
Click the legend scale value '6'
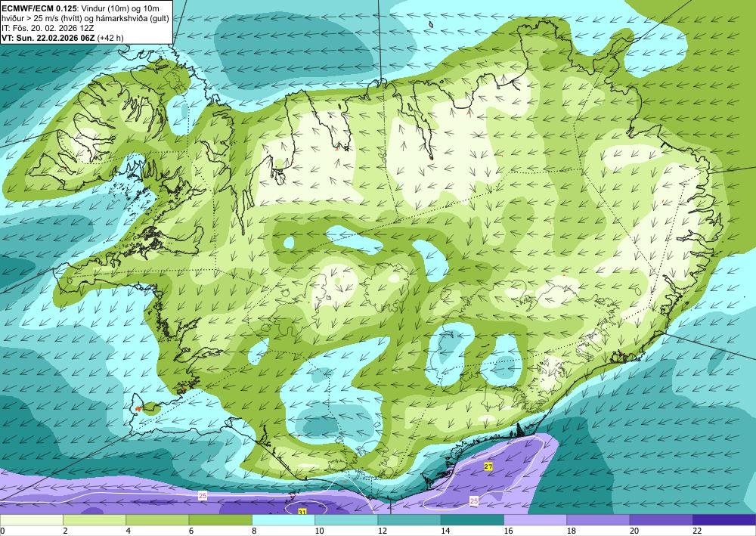point(191,531)
